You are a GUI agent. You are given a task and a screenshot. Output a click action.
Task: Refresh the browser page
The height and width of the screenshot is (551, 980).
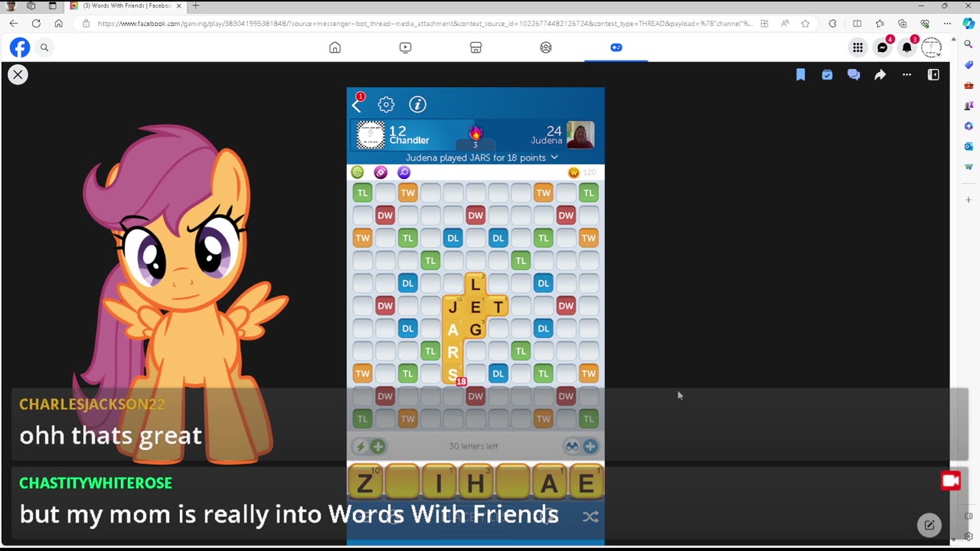36,24
